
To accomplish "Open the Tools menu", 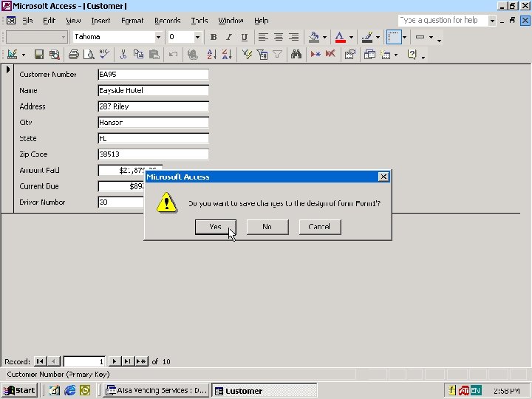I will click(x=199, y=21).
